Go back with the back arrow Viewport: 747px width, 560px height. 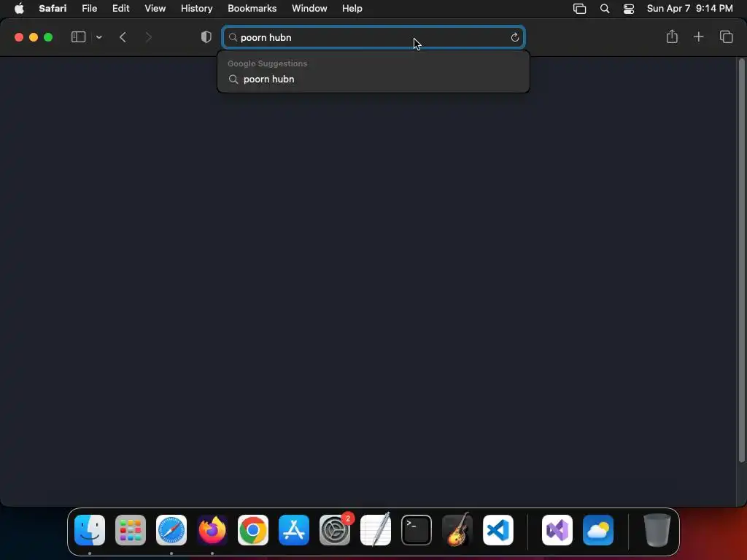click(123, 37)
